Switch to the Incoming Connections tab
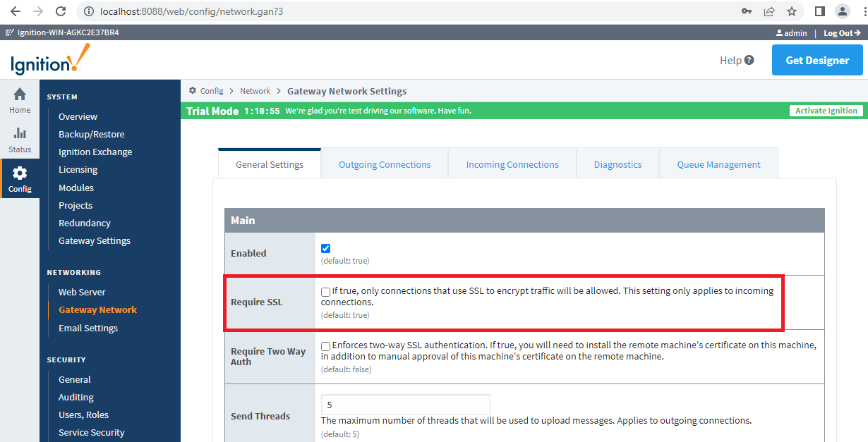Image resolution: width=868 pixels, height=442 pixels. coord(512,164)
